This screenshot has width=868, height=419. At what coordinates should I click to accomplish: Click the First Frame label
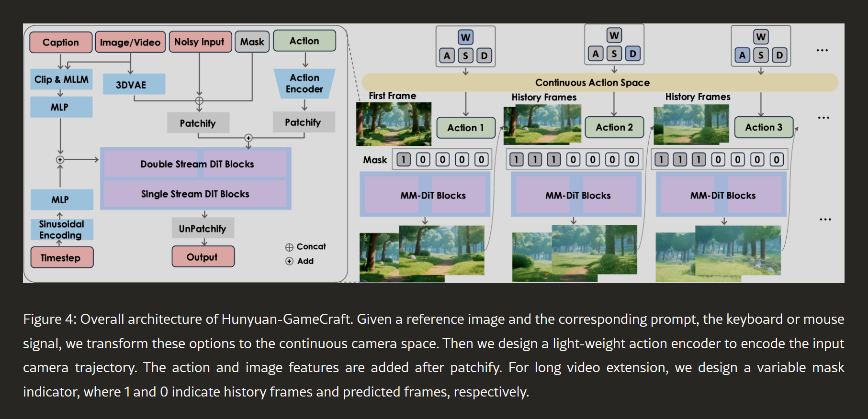point(393,96)
